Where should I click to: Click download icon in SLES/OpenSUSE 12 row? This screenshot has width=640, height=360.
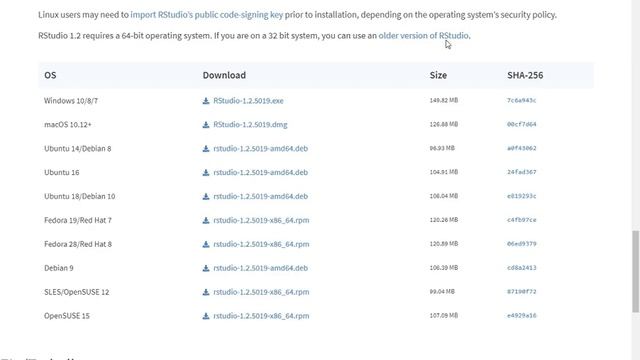tap(206, 292)
